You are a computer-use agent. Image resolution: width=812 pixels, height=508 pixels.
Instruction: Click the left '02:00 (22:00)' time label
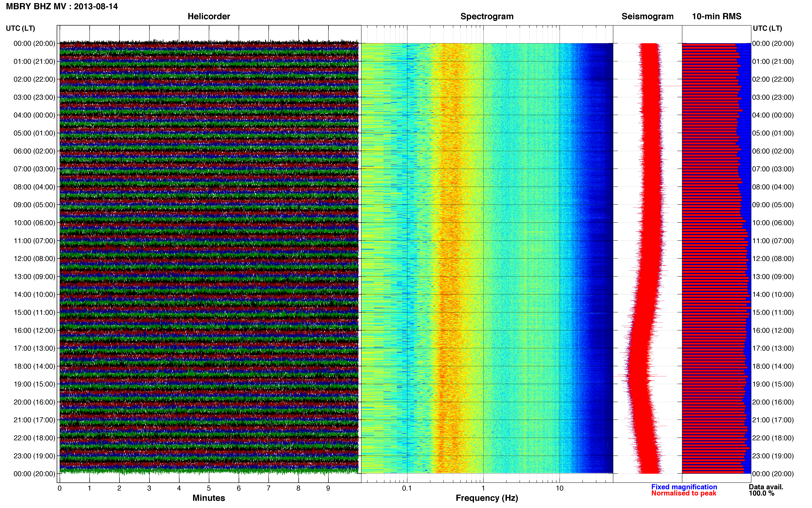pyautogui.click(x=34, y=79)
